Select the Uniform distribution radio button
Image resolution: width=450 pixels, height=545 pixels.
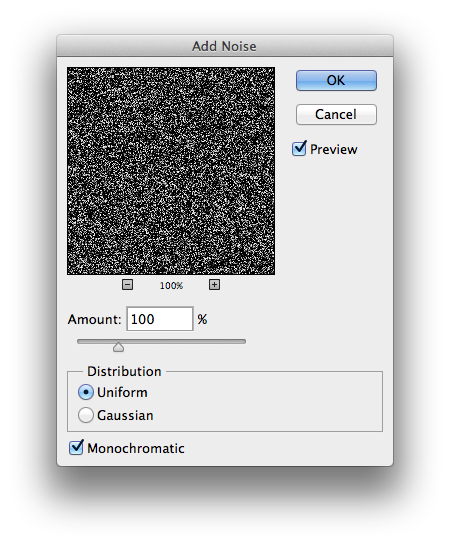pos(85,392)
